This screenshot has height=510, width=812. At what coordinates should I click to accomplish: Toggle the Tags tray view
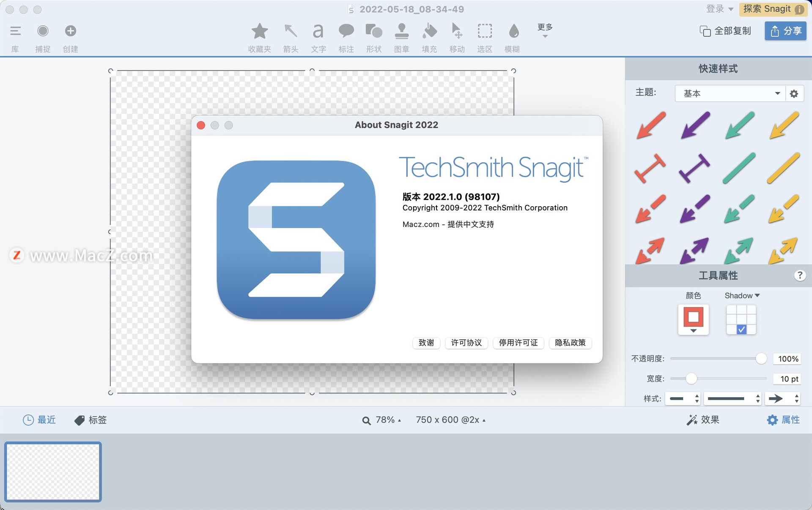(91, 420)
